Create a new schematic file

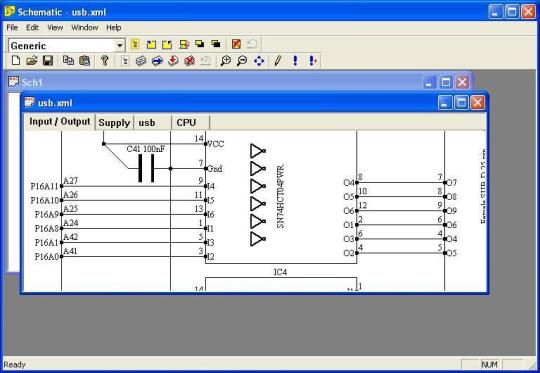tap(15, 61)
